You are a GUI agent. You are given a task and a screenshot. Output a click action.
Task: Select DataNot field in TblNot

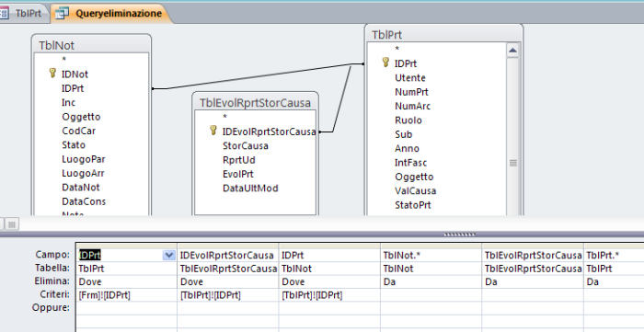tap(81, 187)
